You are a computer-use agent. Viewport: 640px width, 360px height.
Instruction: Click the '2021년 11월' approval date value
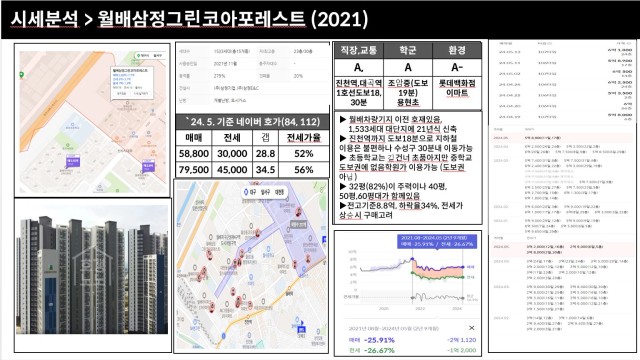click(225, 64)
